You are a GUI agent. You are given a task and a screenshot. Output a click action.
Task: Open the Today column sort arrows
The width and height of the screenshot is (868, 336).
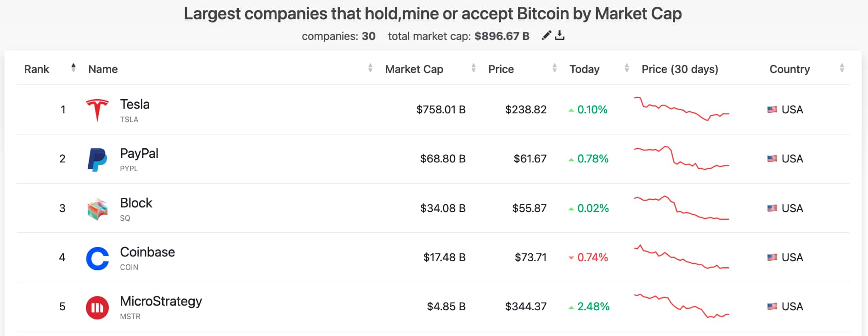tap(626, 69)
